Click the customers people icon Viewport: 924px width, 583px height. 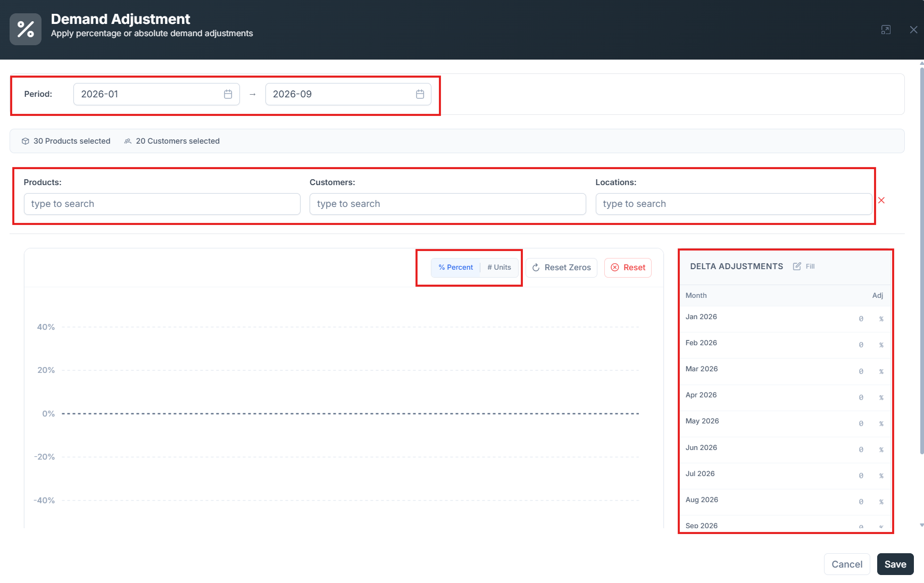128,141
